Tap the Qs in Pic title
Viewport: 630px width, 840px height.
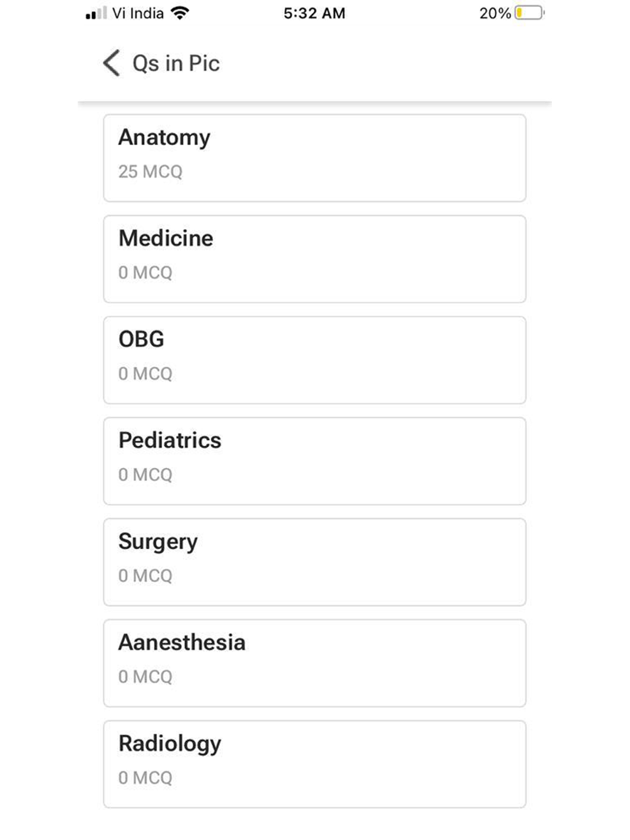click(176, 64)
